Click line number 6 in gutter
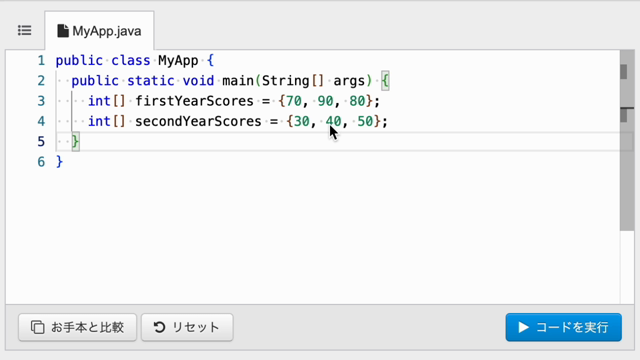 (x=41, y=162)
